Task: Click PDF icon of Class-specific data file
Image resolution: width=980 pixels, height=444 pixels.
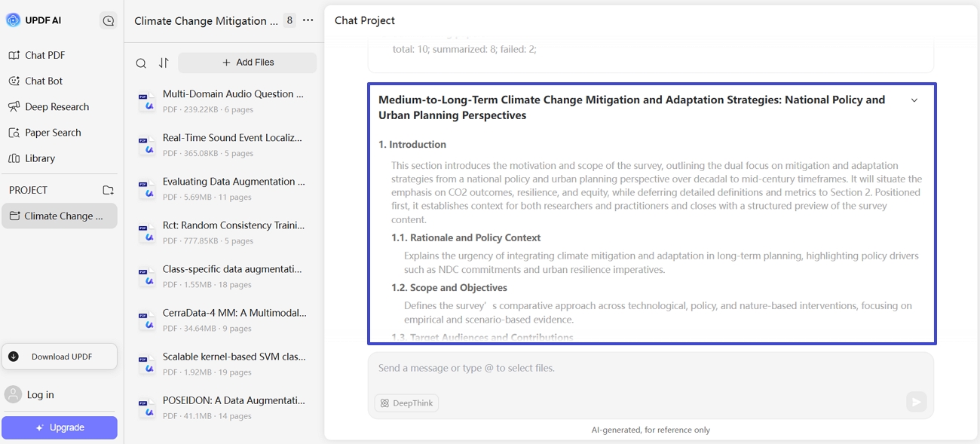Action: (147, 277)
